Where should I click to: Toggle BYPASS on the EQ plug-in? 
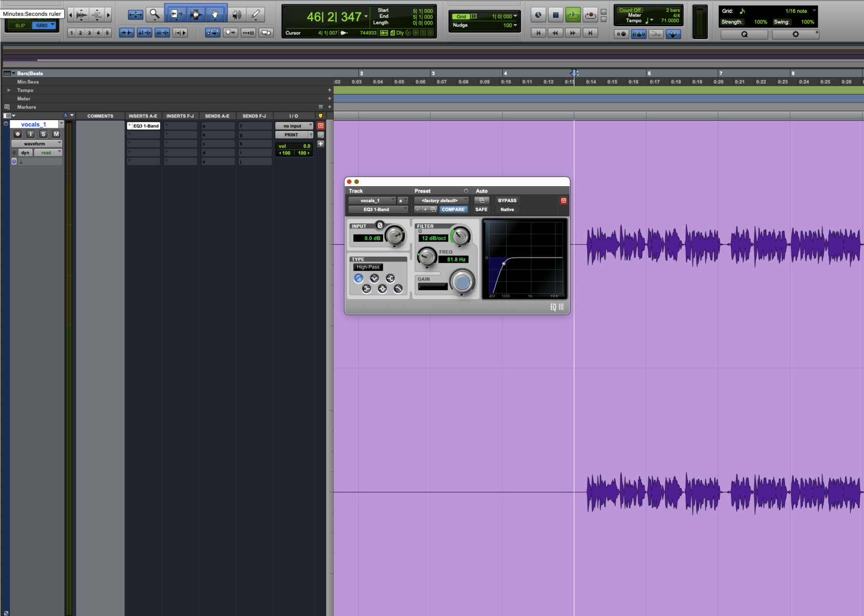[507, 201]
